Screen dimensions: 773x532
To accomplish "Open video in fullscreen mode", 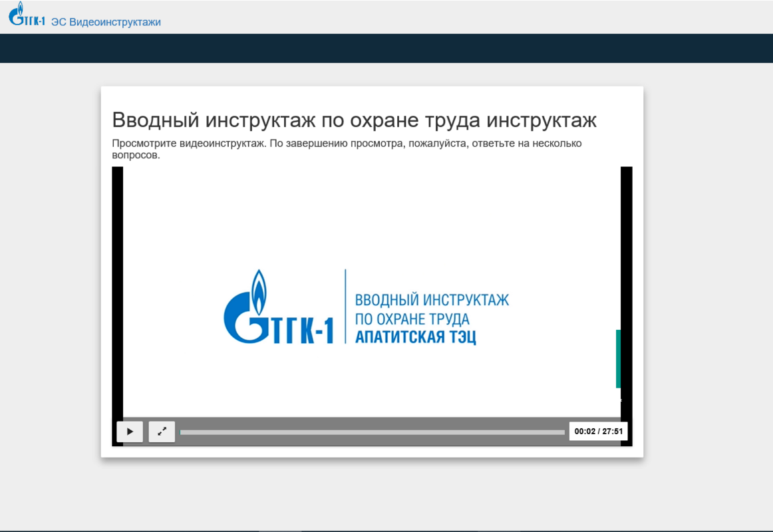I will pyautogui.click(x=162, y=432).
